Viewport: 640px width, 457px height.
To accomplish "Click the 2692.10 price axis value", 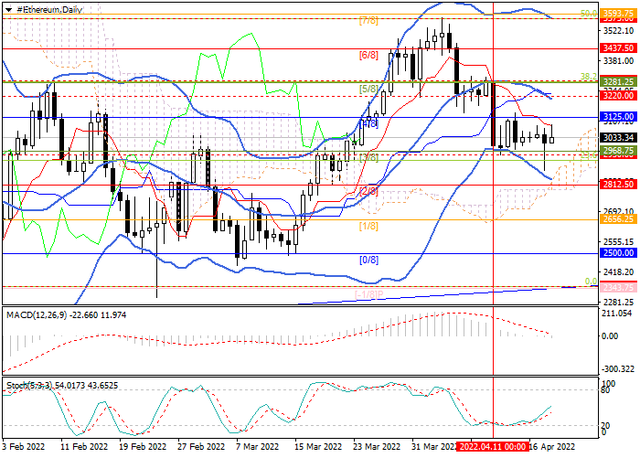I will coord(618,211).
